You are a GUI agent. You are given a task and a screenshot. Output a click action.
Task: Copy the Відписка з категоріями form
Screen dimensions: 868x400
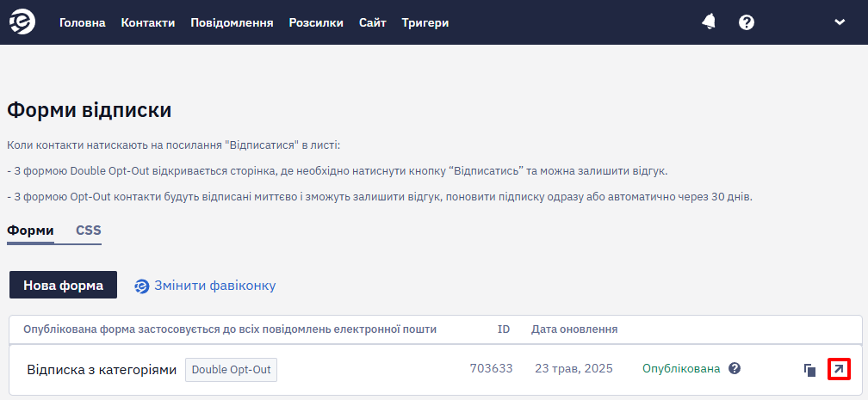(x=809, y=370)
